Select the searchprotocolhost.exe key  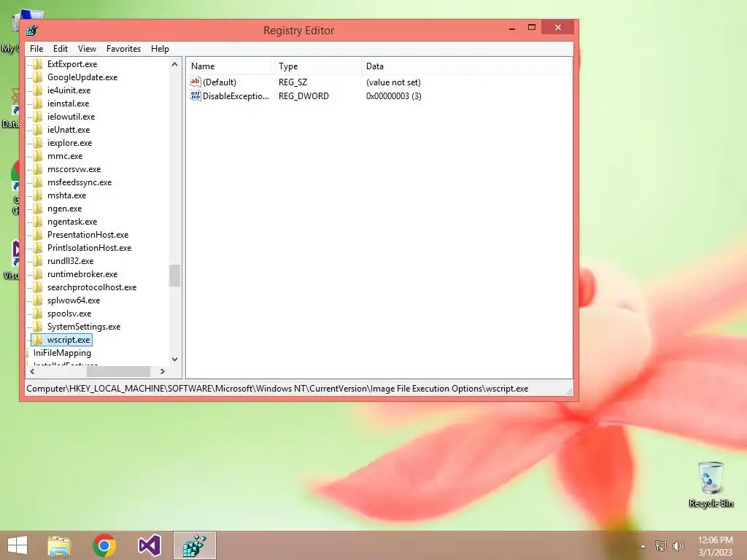91,287
